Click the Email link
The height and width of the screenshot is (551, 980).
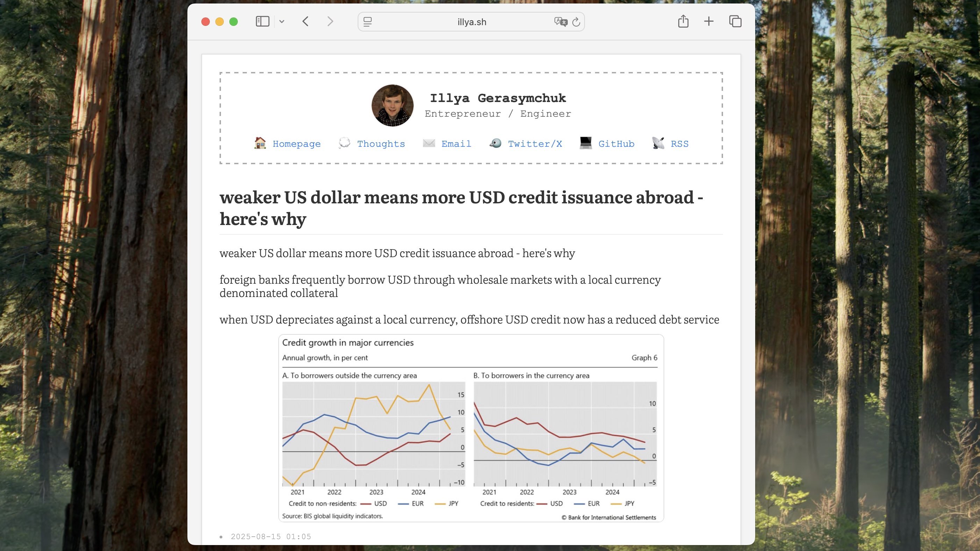[456, 144]
